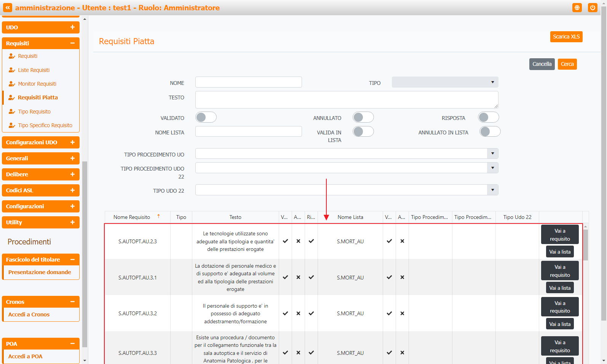Expand UDO menu with plus icon
The height and width of the screenshot is (364, 607).
pyautogui.click(x=72, y=27)
